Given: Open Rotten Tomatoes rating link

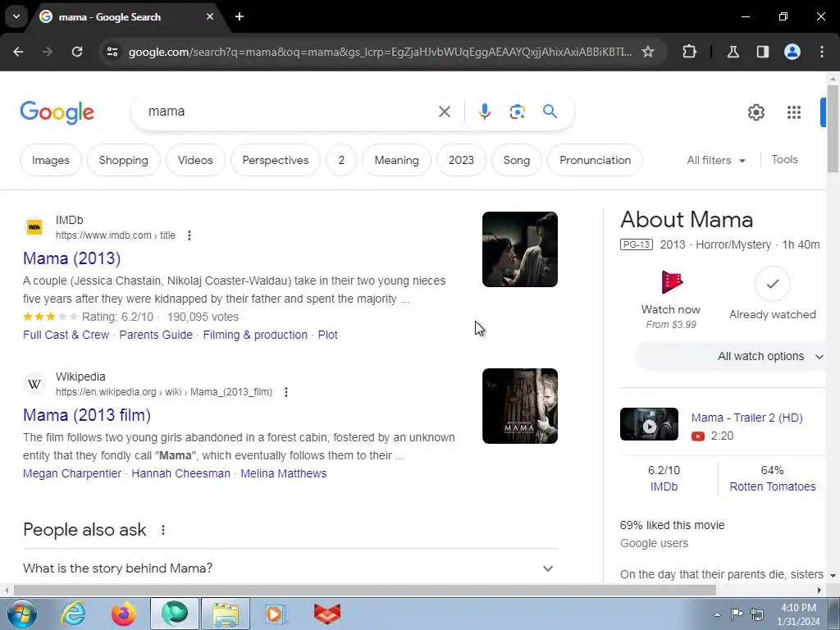Looking at the screenshot, I should [x=773, y=486].
